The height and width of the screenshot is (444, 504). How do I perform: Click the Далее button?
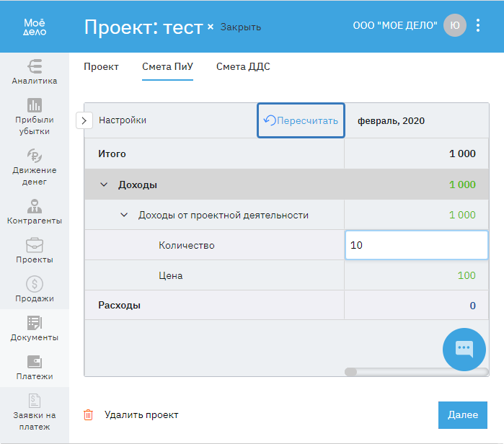pyautogui.click(x=462, y=414)
